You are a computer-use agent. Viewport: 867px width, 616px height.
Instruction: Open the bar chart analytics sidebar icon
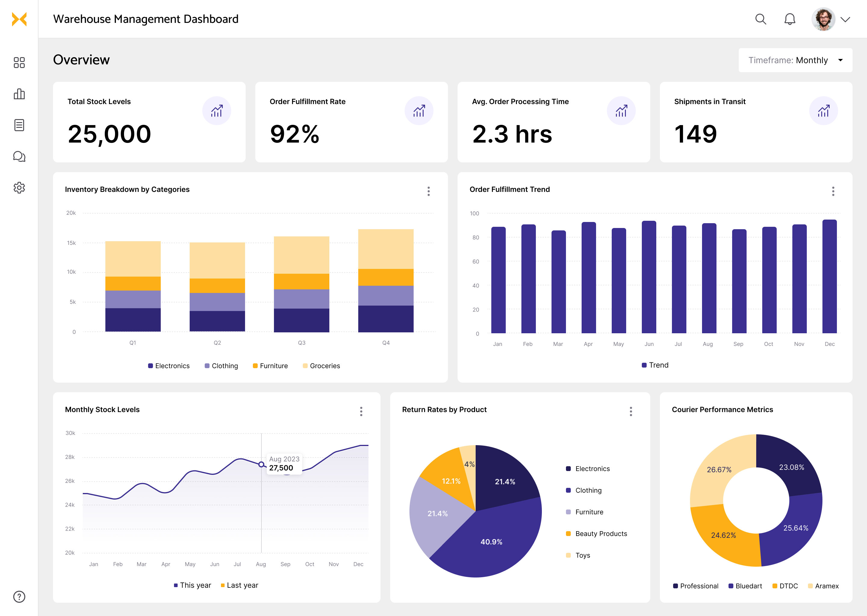[19, 94]
